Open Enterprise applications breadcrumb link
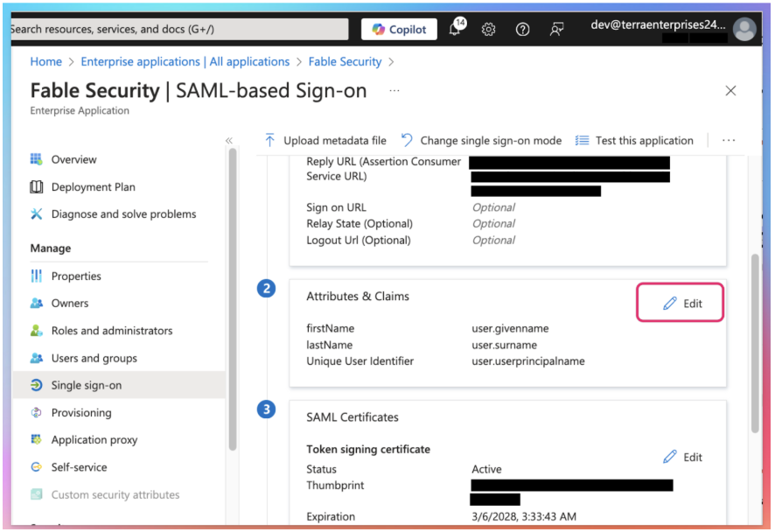Image resolution: width=775 pixels, height=532 pixels. [x=185, y=62]
